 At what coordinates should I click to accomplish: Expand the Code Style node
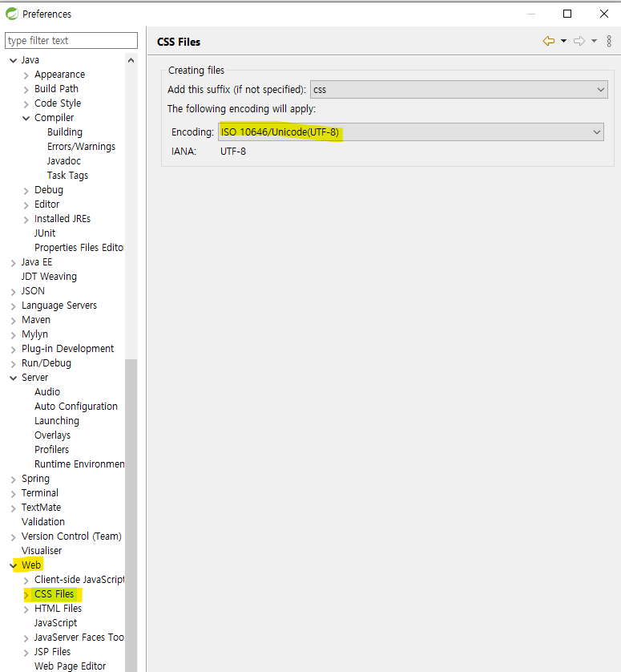point(26,104)
